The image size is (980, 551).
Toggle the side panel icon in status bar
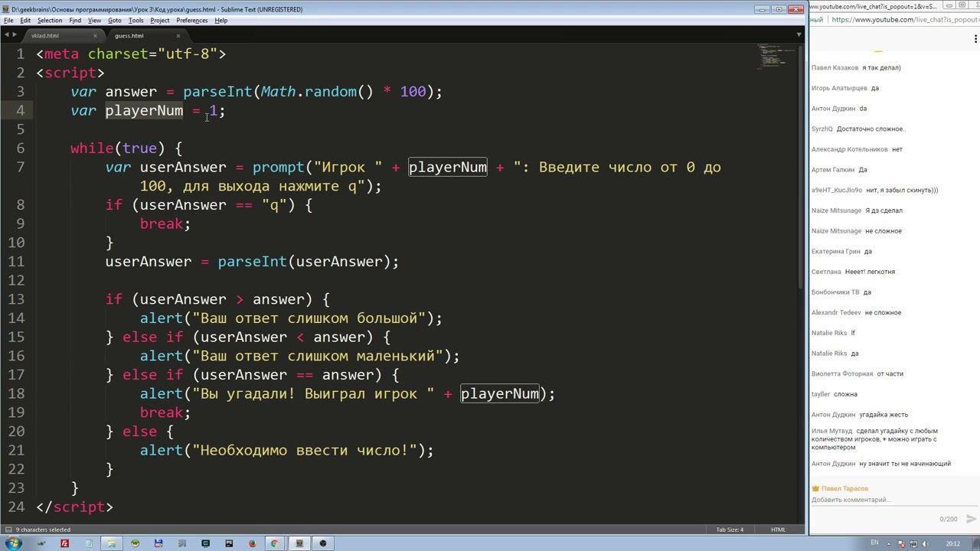click(7, 530)
